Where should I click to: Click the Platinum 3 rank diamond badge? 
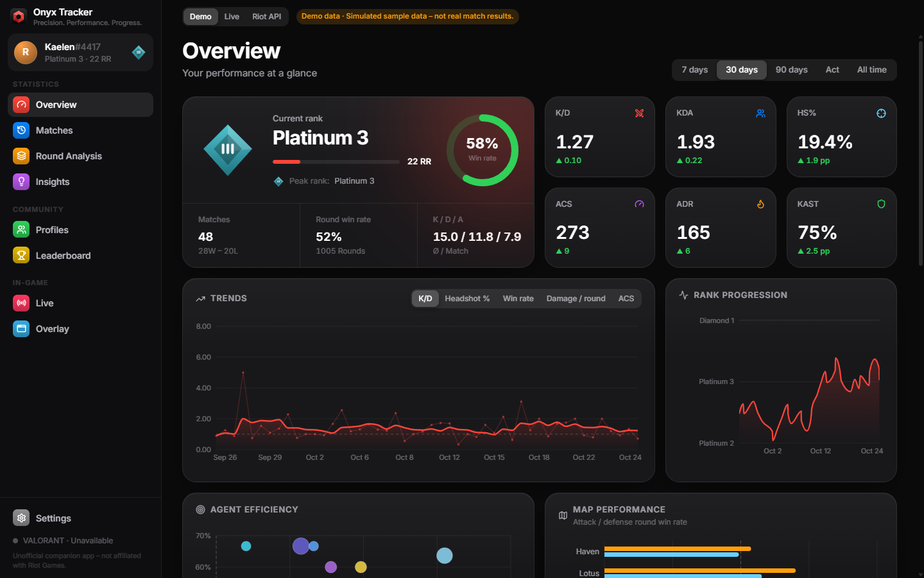pos(228,150)
